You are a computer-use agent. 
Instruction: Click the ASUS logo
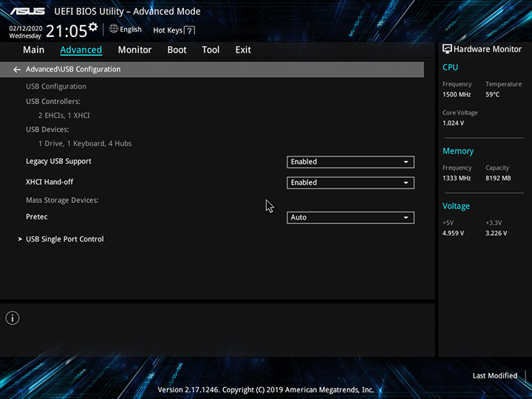point(27,11)
